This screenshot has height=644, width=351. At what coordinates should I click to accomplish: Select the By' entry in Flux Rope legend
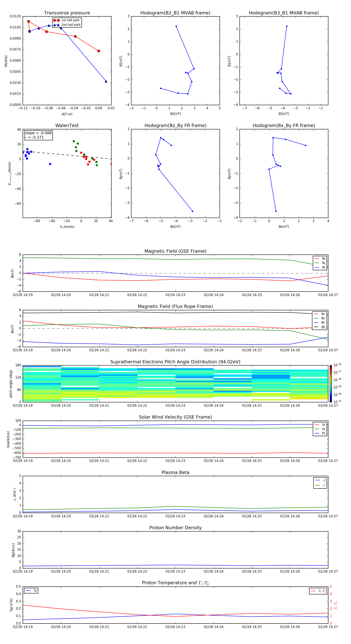(x=320, y=318)
